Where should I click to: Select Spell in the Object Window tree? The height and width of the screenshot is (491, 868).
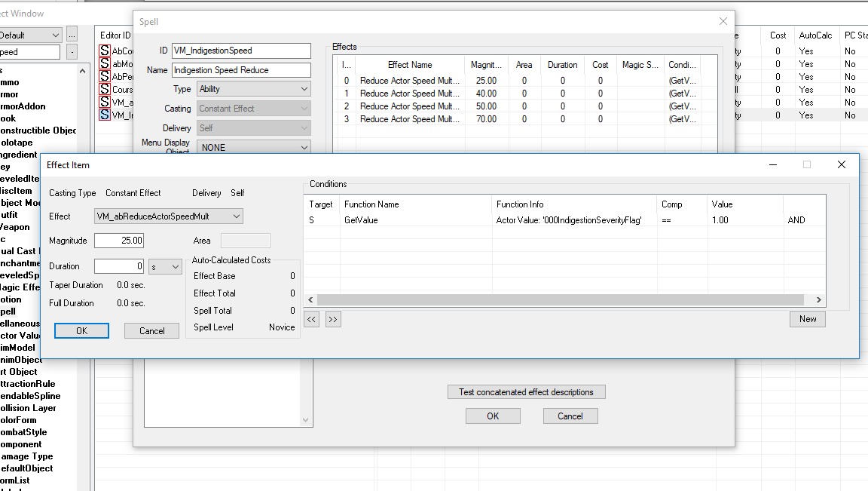(x=15, y=311)
